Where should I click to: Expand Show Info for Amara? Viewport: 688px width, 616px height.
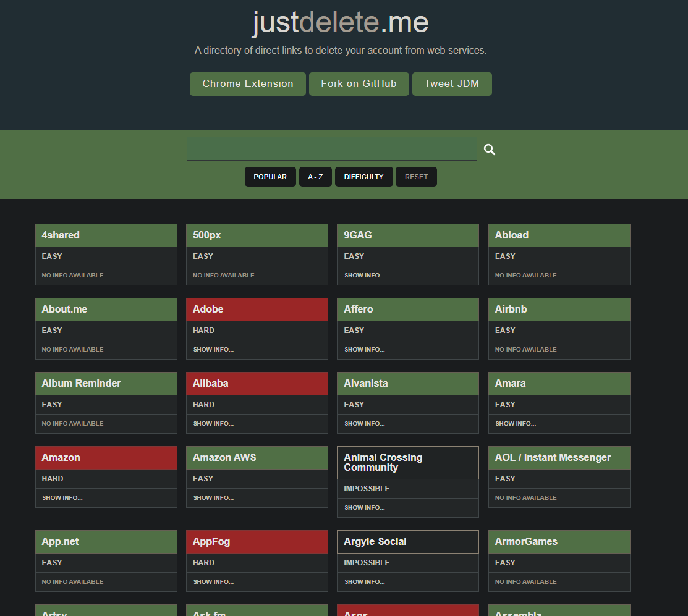[516, 423]
